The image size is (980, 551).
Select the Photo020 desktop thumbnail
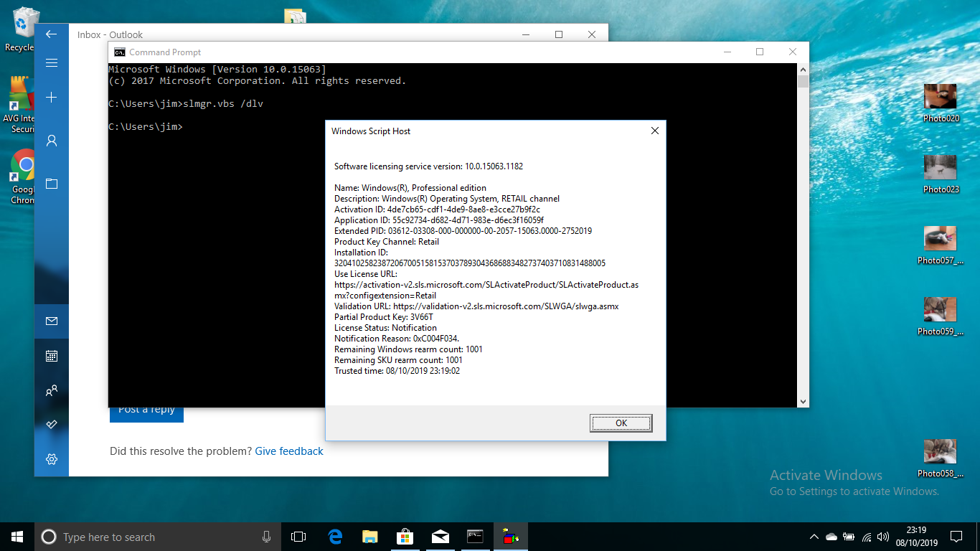click(941, 104)
